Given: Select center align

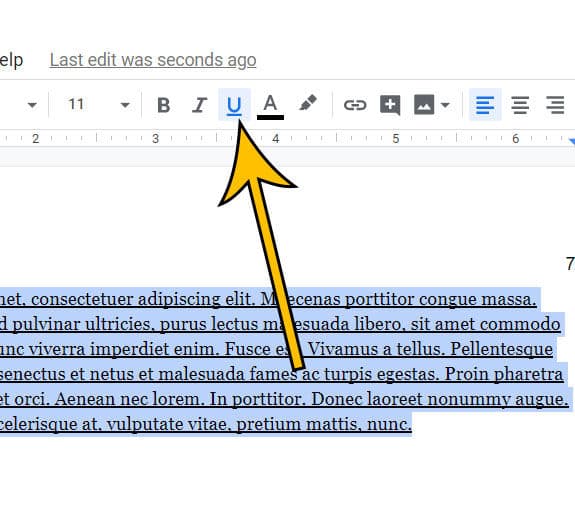Looking at the screenshot, I should click(x=520, y=105).
